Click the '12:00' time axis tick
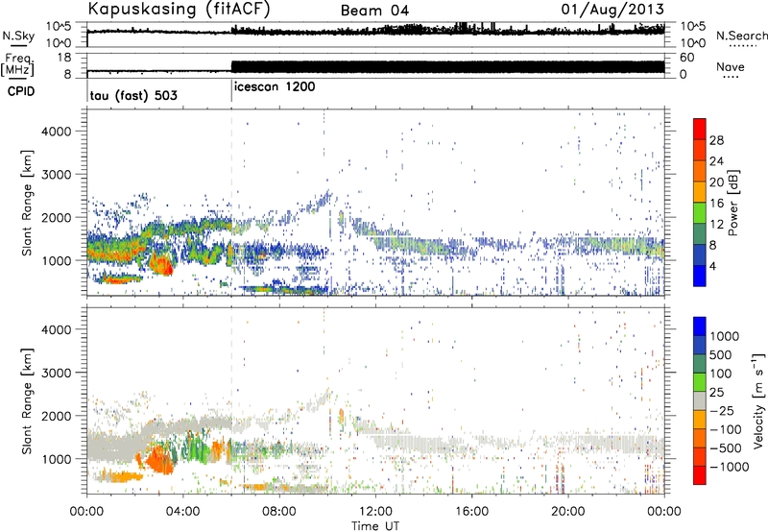This screenshot has height=532, width=768. [x=375, y=512]
